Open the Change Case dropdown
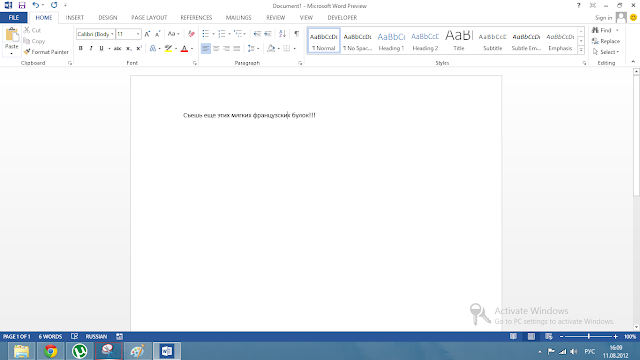The height and width of the screenshot is (360, 640). click(173, 34)
